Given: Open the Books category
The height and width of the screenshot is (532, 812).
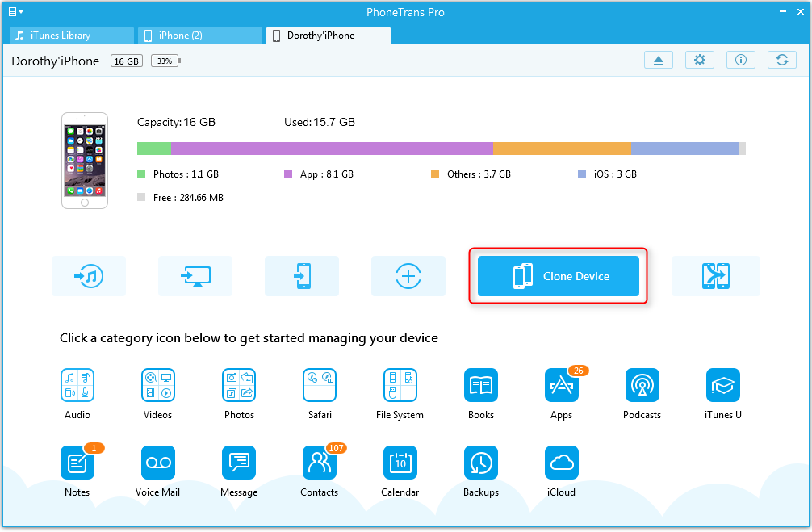Looking at the screenshot, I should pos(481,386).
